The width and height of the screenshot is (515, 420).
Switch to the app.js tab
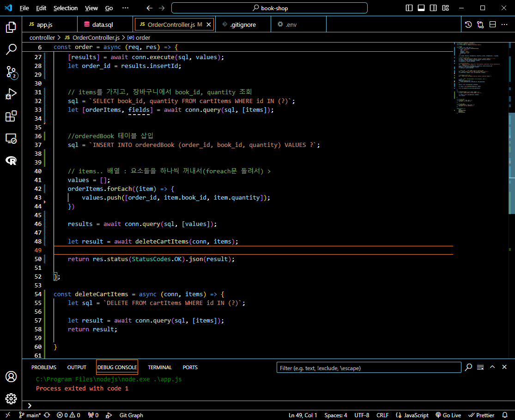point(49,24)
